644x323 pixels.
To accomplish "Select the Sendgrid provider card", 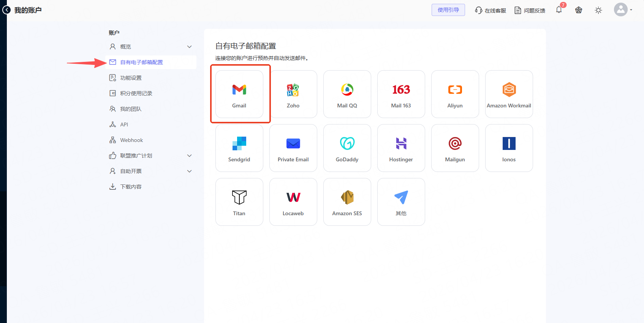I will click(239, 148).
